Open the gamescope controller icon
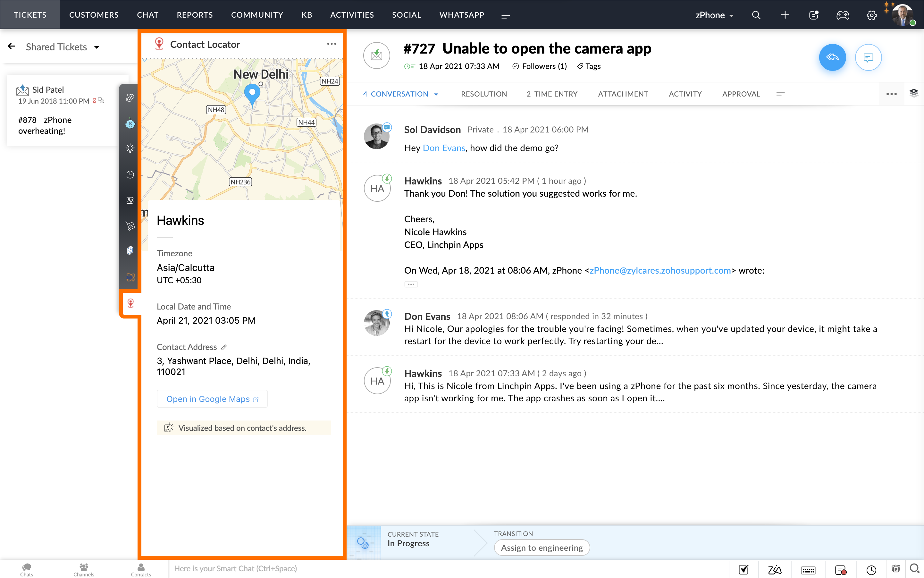The height and width of the screenshot is (578, 924). [843, 15]
